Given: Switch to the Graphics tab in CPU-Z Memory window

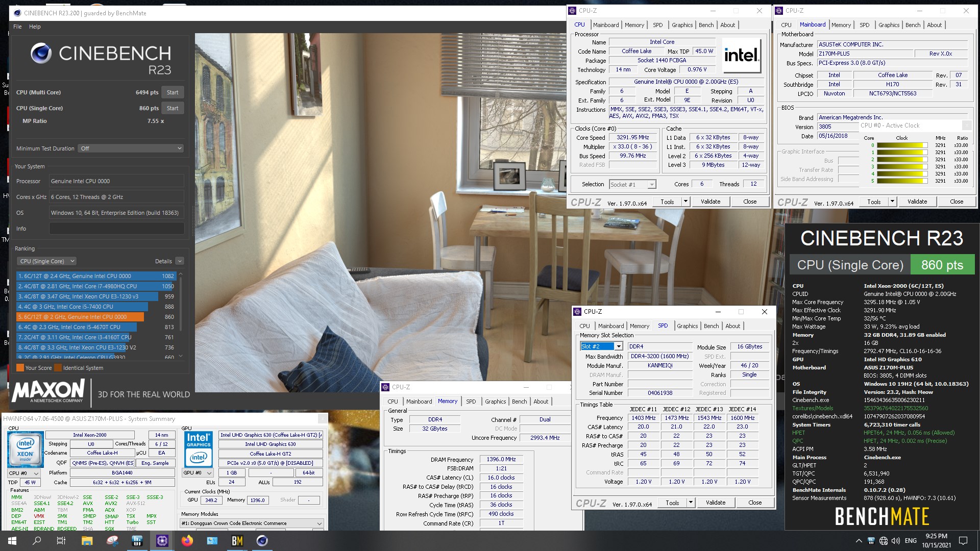Looking at the screenshot, I should point(495,402).
